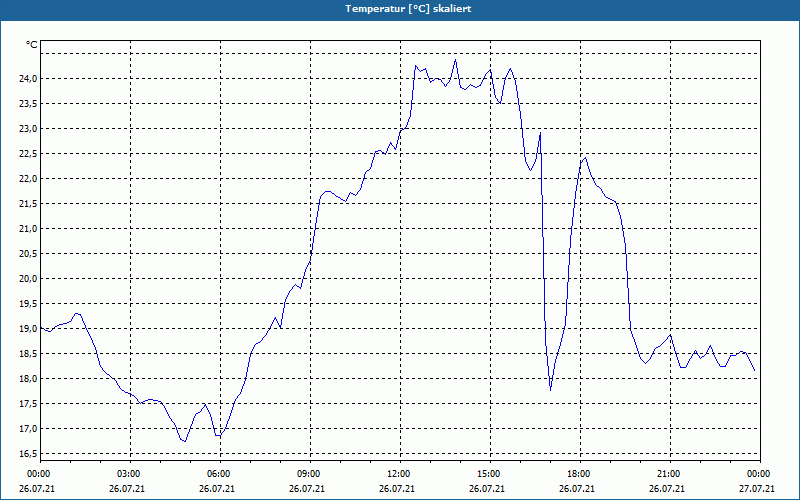This screenshot has height=500, width=800.
Task: Select the 26.07.21 date below 21:00
Action: 667,489
